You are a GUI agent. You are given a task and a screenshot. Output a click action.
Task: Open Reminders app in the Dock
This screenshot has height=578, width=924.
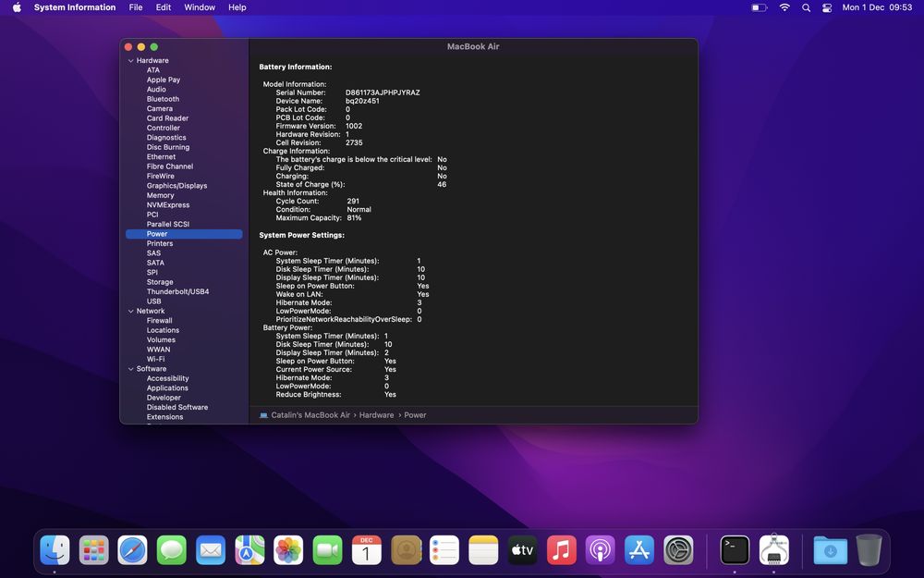(444, 549)
